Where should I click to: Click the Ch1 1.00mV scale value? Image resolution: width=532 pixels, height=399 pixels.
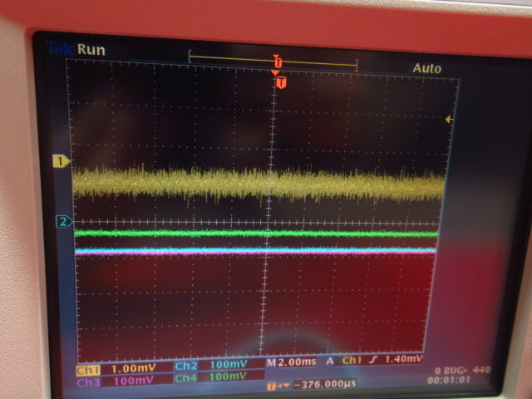[x=133, y=368]
